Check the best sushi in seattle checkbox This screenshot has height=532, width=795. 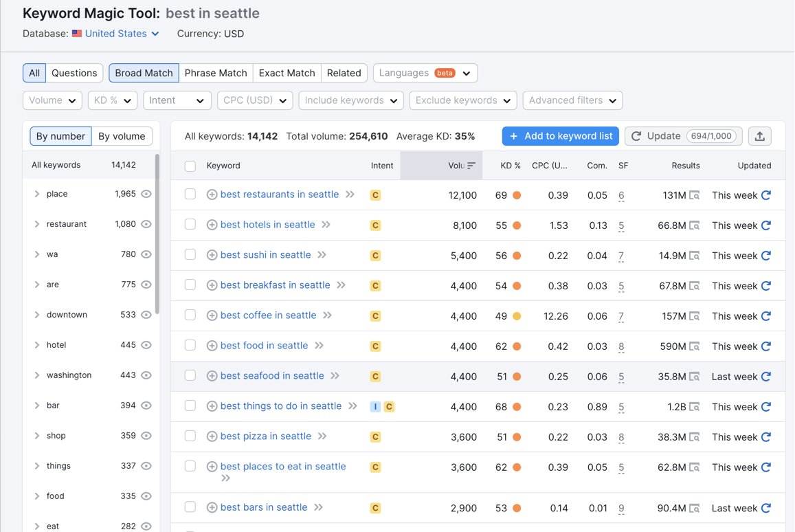tap(190, 254)
